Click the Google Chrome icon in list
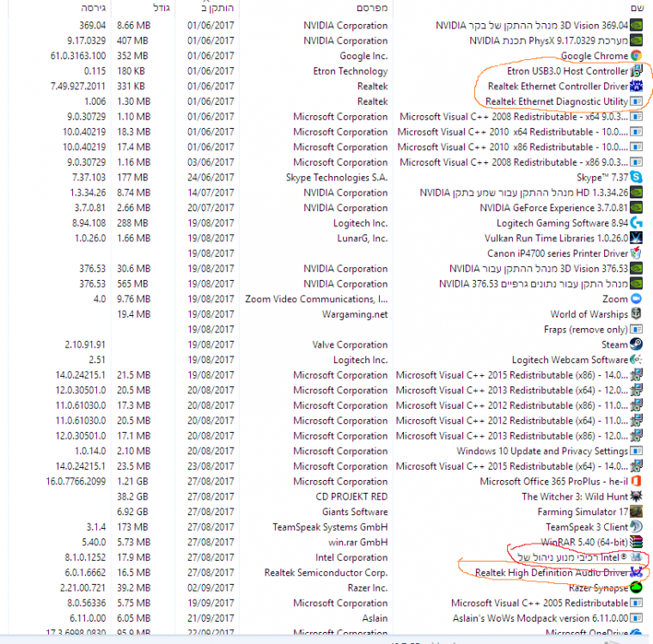The image size is (653, 644). [x=636, y=55]
